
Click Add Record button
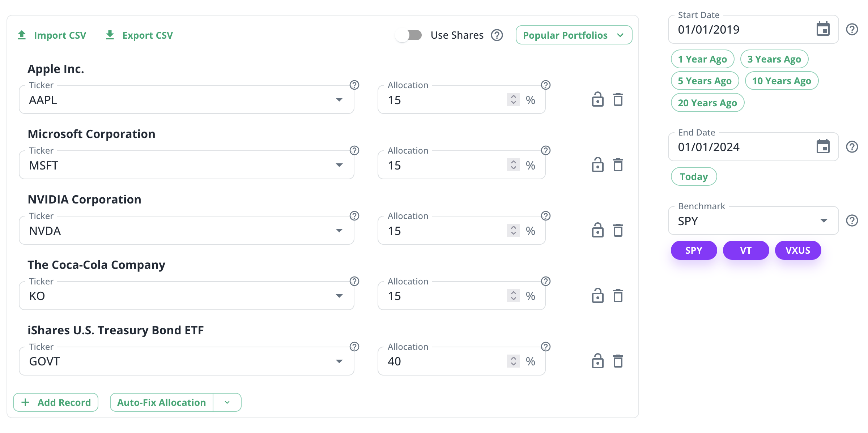(56, 402)
